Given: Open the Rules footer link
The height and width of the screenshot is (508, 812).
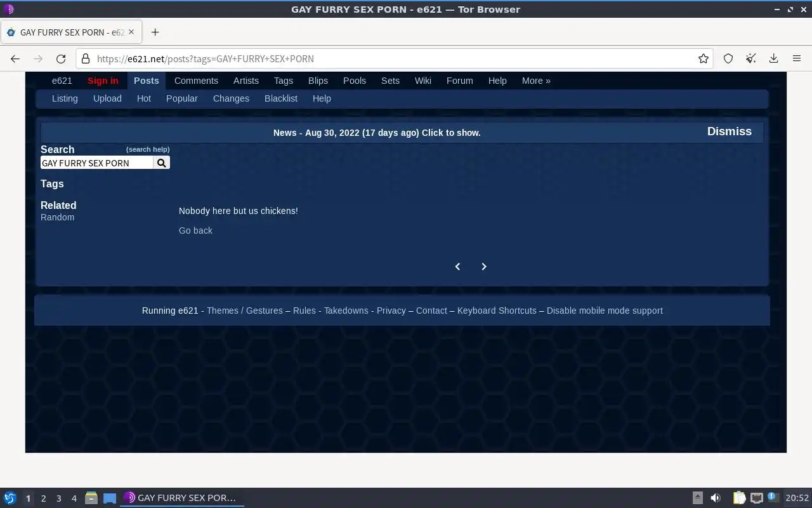Looking at the screenshot, I should 304,311.
